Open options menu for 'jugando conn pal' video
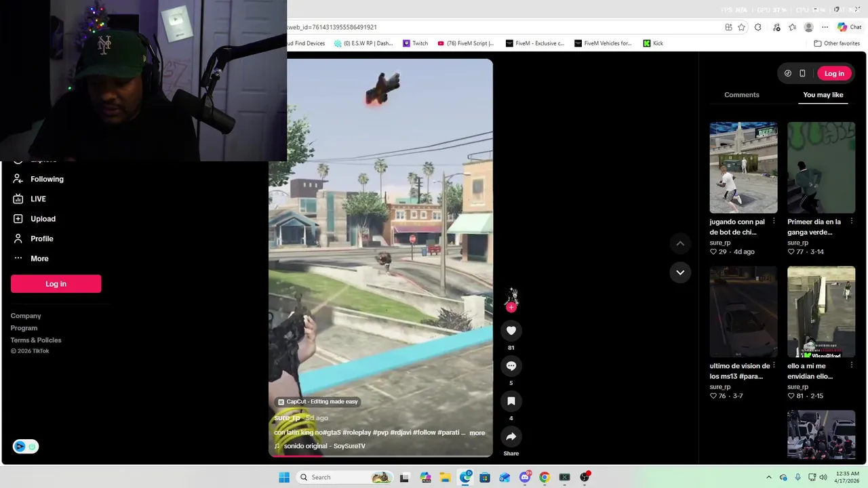 point(774,222)
